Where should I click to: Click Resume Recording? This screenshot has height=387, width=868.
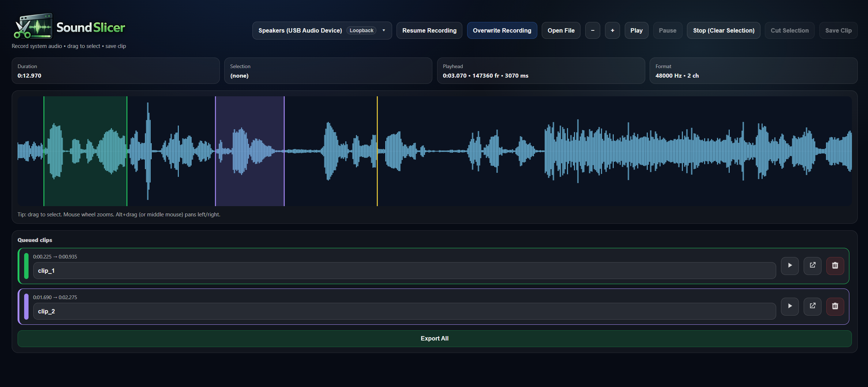pyautogui.click(x=429, y=30)
